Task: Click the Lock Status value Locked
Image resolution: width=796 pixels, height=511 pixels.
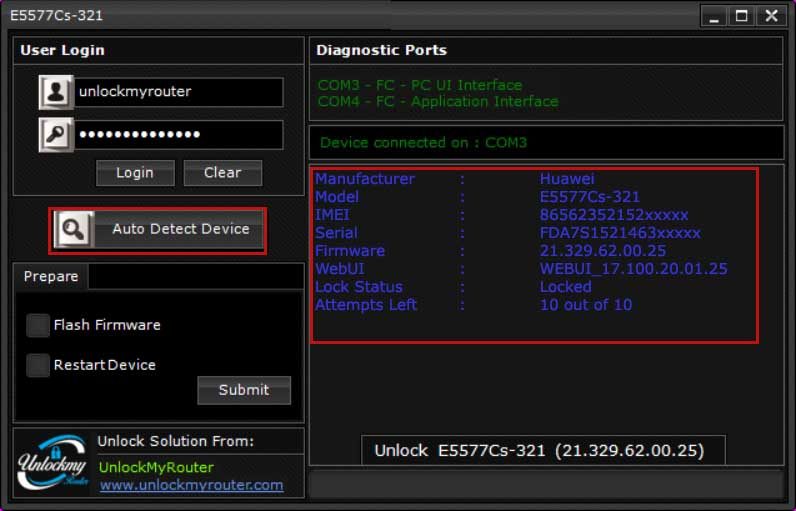Action: coord(566,287)
